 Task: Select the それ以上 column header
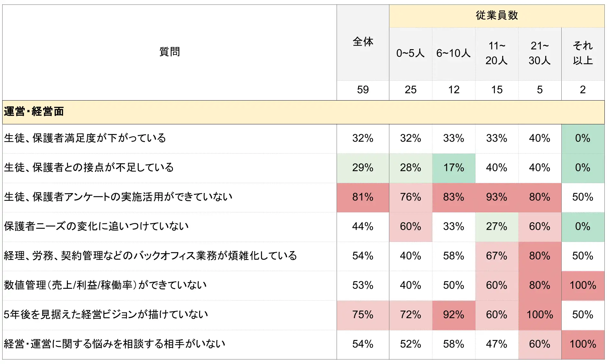pyautogui.click(x=583, y=53)
